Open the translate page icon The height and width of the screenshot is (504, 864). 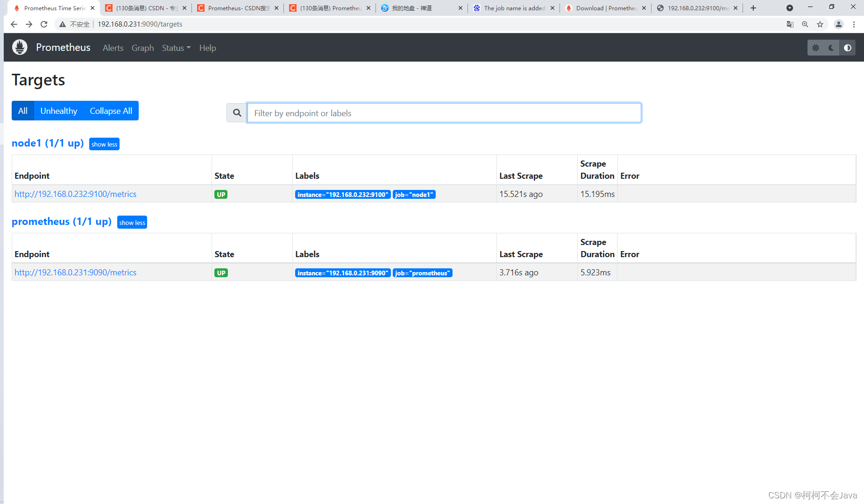(x=790, y=24)
